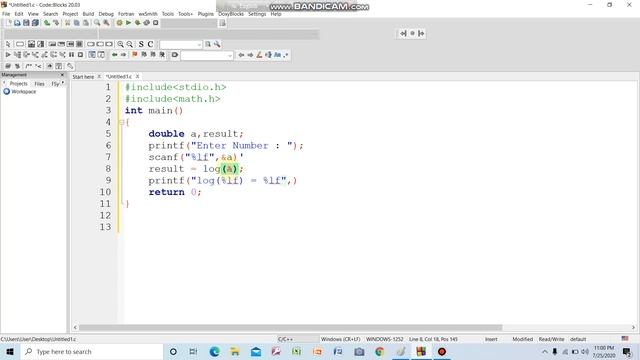
Task: Click the Abort build icon
Action: [156, 23]
